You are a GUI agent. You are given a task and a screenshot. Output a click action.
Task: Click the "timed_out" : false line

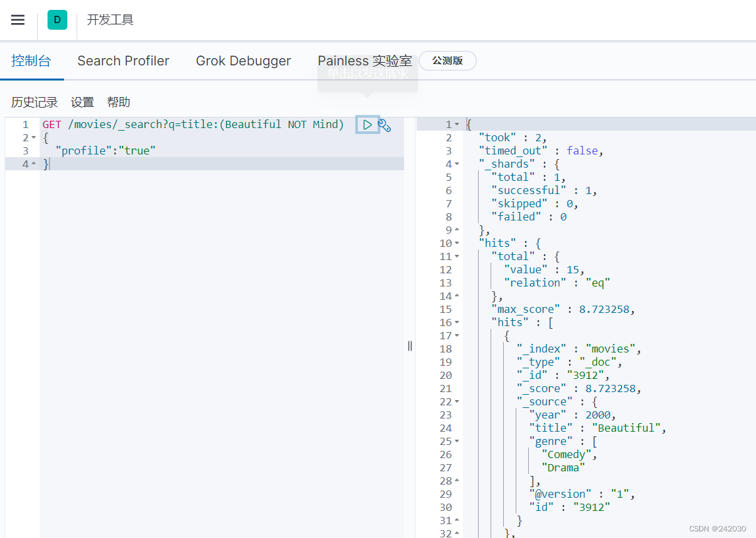point(541,151)
